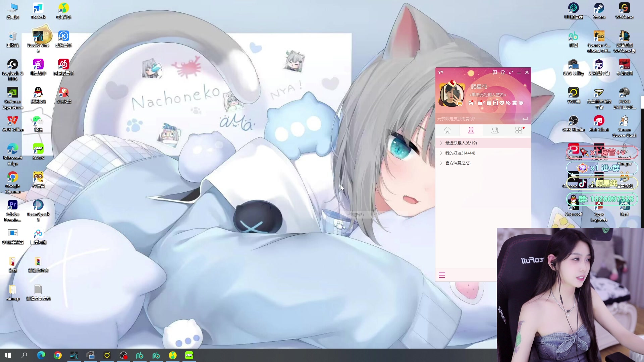The width and height of the screenshot is (644, 362).
Task: Select the PUBG BATTLEGROUNDS desktop icon
Action: [x=624, y=98]
